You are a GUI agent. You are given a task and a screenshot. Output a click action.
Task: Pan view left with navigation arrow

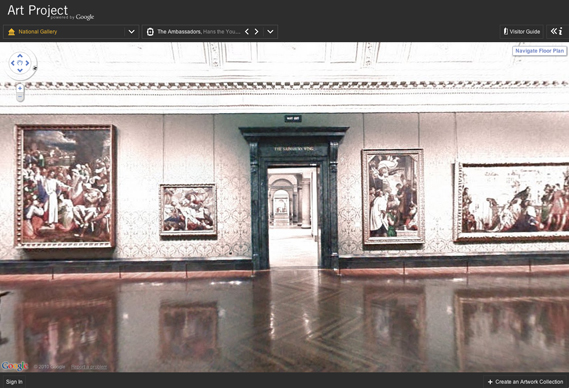[13, 63]
